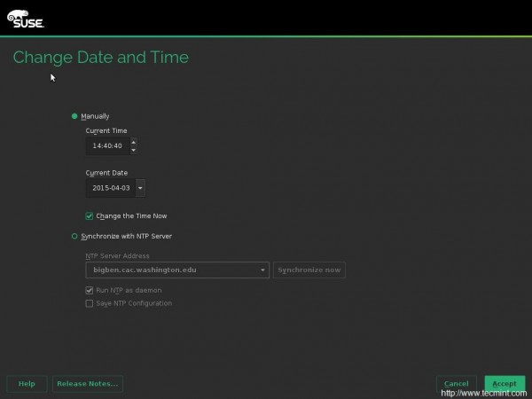Increase time with the up spinner arrow
This screenshot has width=532, height=399.
point(134,142)
